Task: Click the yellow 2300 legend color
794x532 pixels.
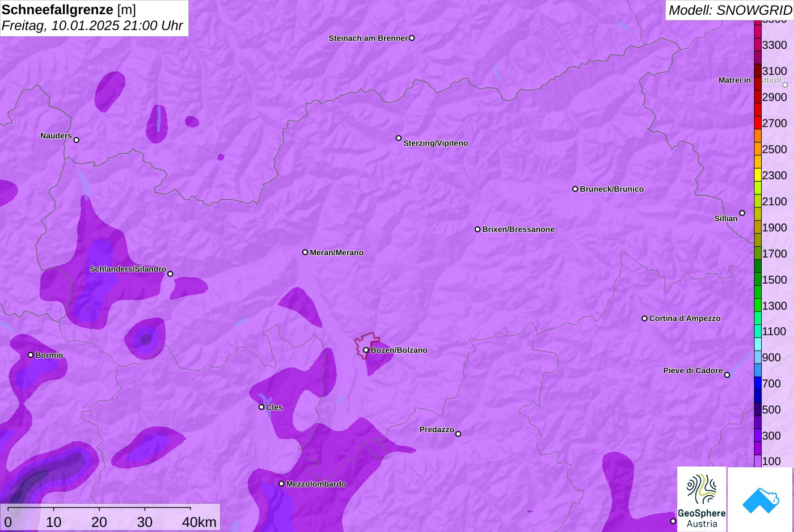Action: [x=758, y=175]
